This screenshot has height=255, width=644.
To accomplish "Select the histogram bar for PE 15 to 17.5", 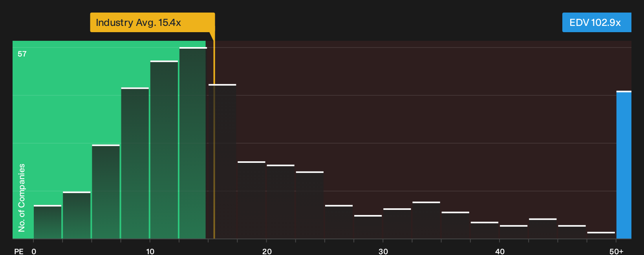I will point(222,161).
